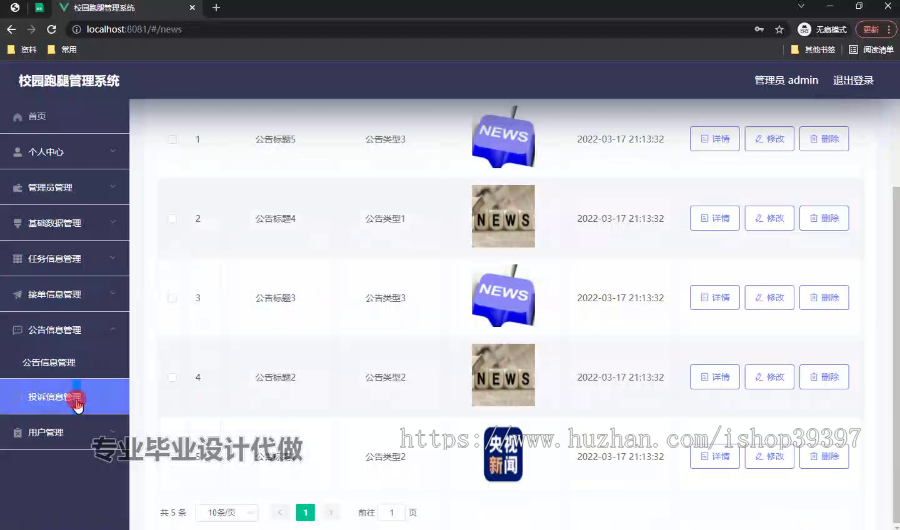
Task: Expand the 基础数据管理 sidebar menu
Action: (x=64, y=223)
